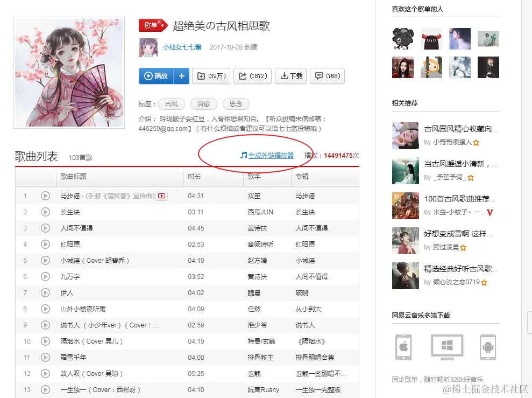Open user _予笙予词_ profile
Screen dimensions: 532x398
[450, 177]
